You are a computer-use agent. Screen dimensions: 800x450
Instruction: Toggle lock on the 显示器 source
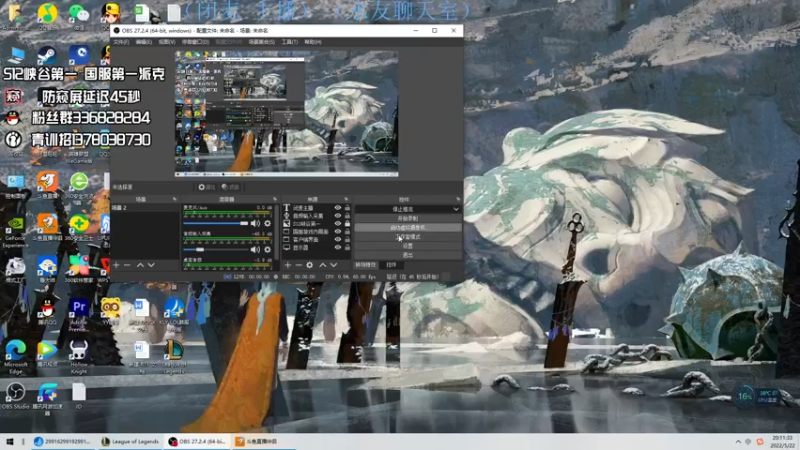pyautogui.click(x=347, y=247)
